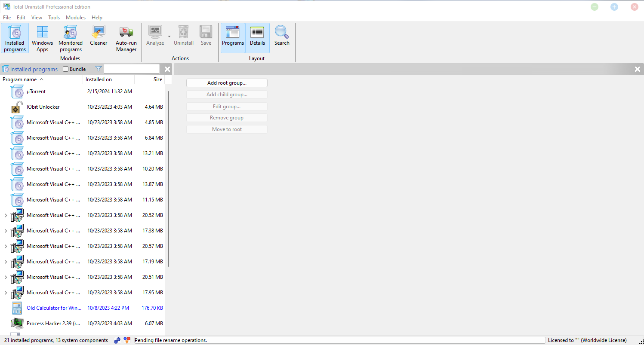Toggle the Programs layout pane

point(233,38)
